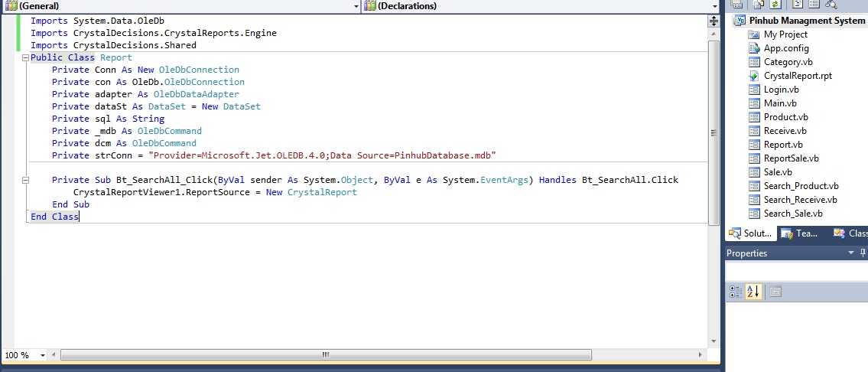Click the Private sql As String line
Image resolution: width=868 pixels, height=372 pixels.
coord(108,119)
